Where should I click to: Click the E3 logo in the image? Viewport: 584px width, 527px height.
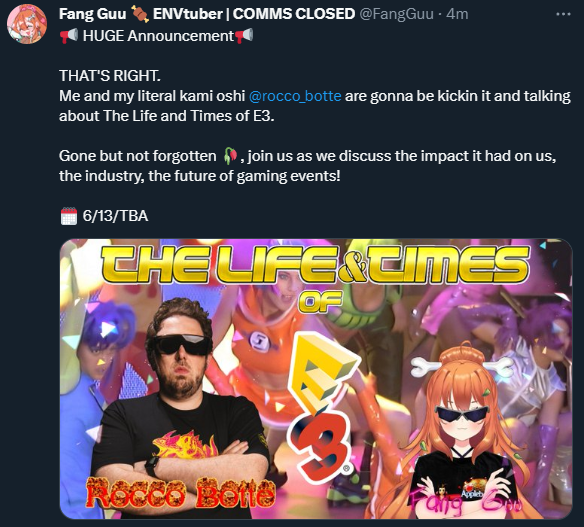[322, 407]
